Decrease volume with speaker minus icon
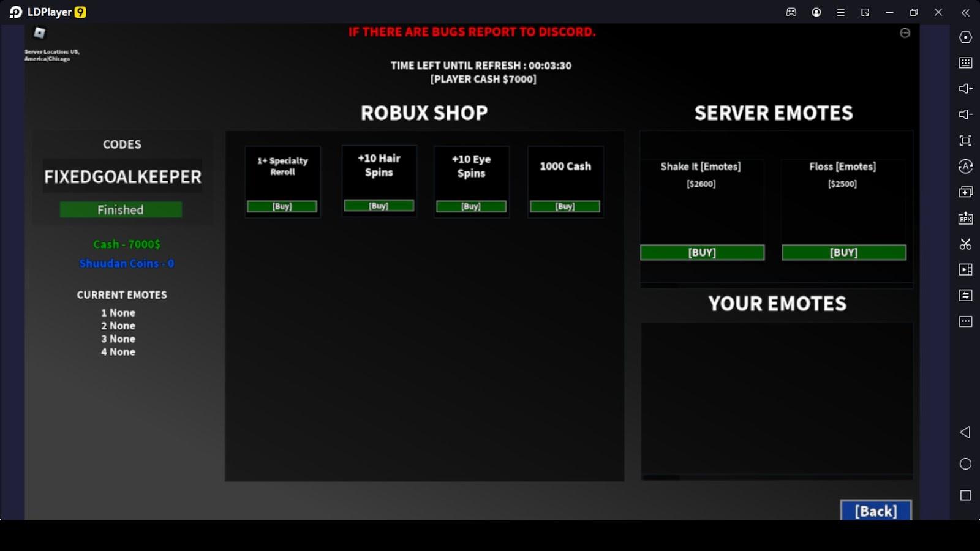980x551 pixels. tap(965, 114)
